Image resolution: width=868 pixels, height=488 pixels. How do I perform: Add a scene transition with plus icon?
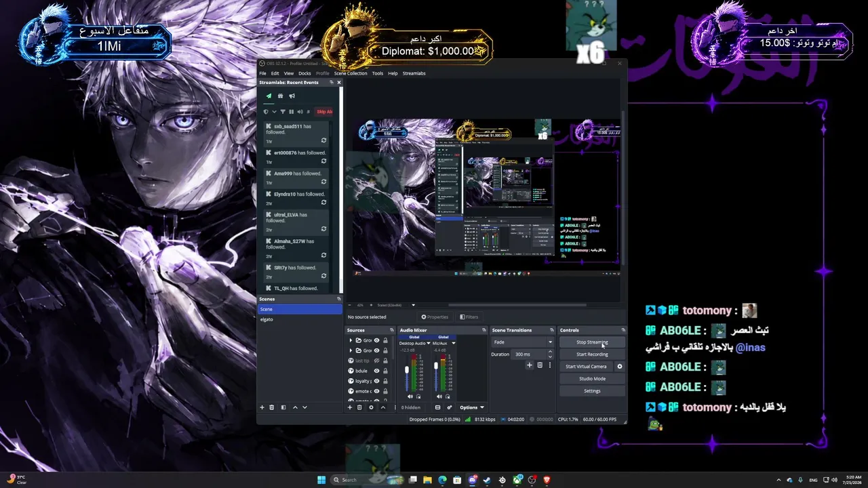point(530,365)
